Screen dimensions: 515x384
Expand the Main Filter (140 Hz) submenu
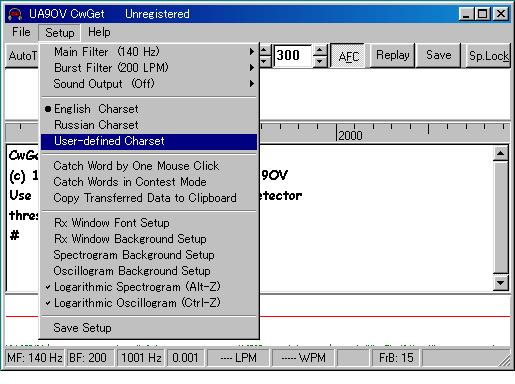pyautogui.click(x=149, y=52)
